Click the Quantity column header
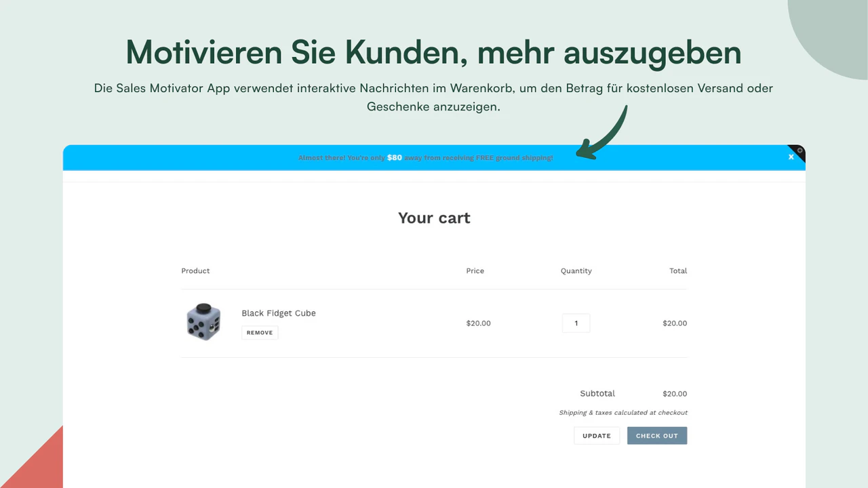 [576, 271]
